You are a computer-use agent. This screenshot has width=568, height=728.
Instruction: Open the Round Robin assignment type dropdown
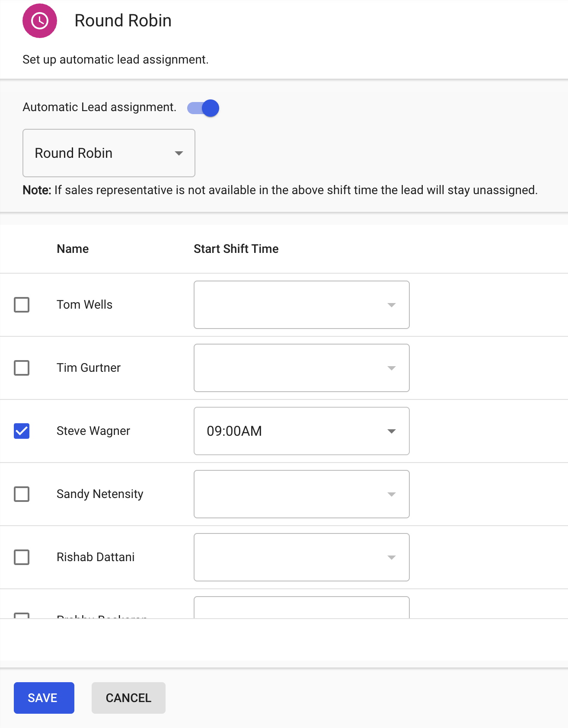109,153
